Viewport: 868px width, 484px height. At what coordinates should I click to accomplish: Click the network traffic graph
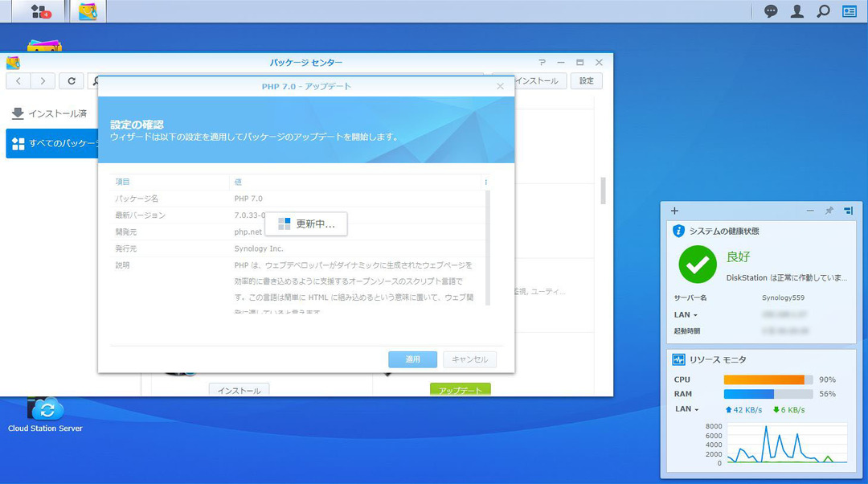(x=787, y=443)
